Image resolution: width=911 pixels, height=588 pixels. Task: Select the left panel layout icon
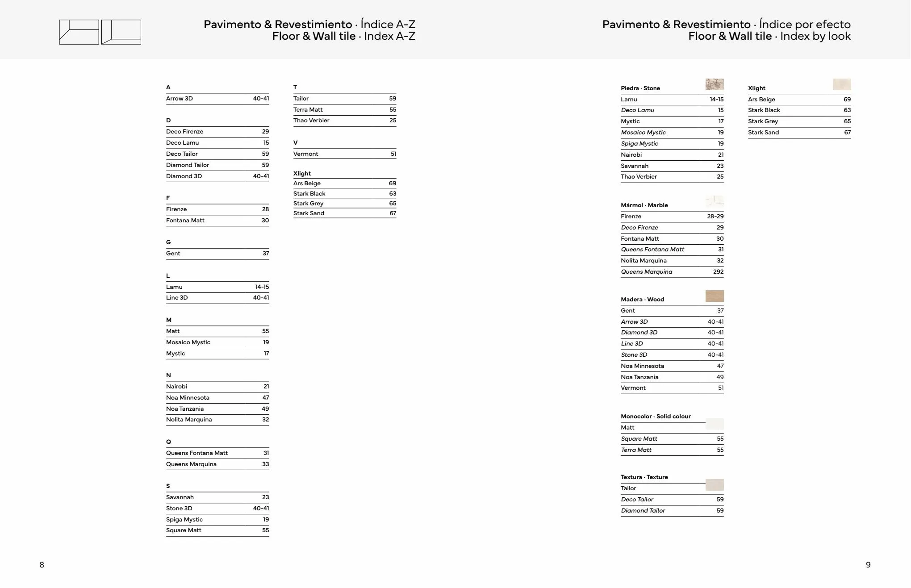tap(75, 32)
